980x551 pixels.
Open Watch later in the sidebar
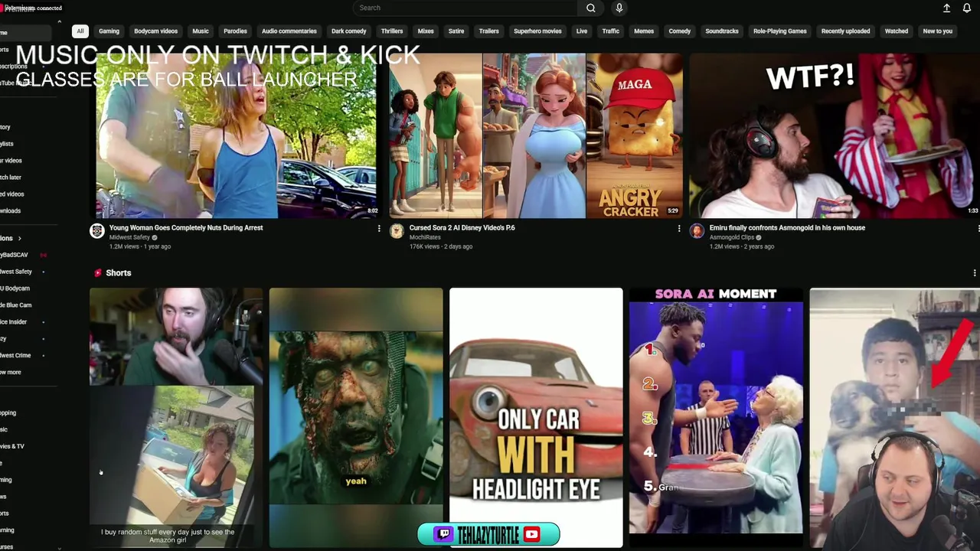[x=11, y=178]
